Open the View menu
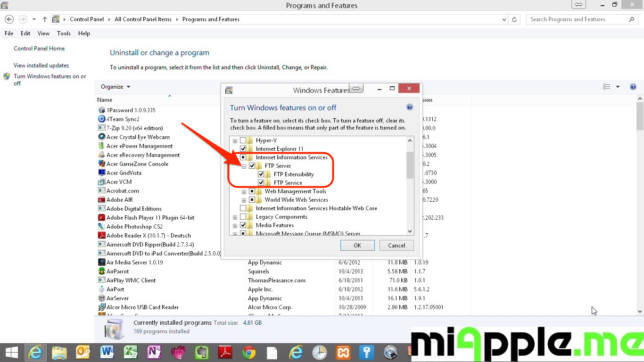This screenshot has height=362, width=644. coord(43,33)
